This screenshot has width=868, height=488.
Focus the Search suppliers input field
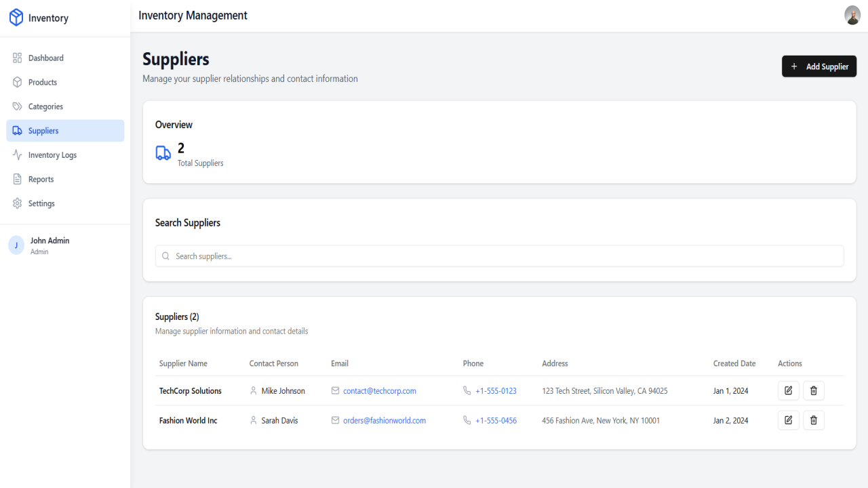pos(499,256)
